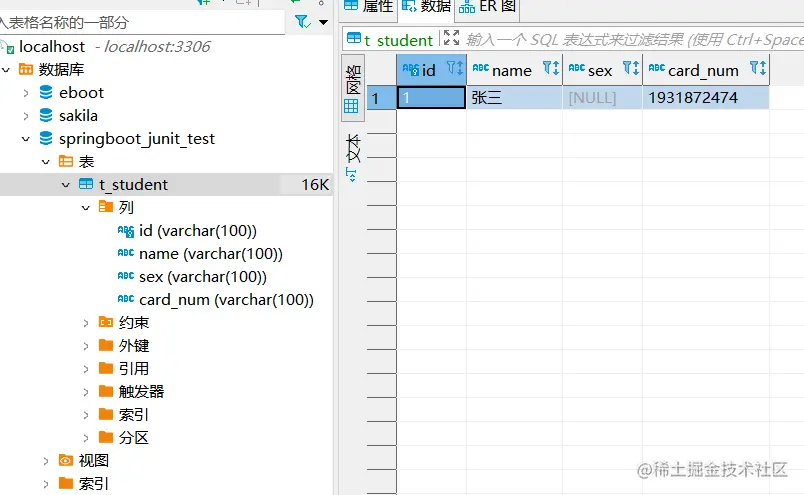Click the expand filter panel arrows icon

451,37
